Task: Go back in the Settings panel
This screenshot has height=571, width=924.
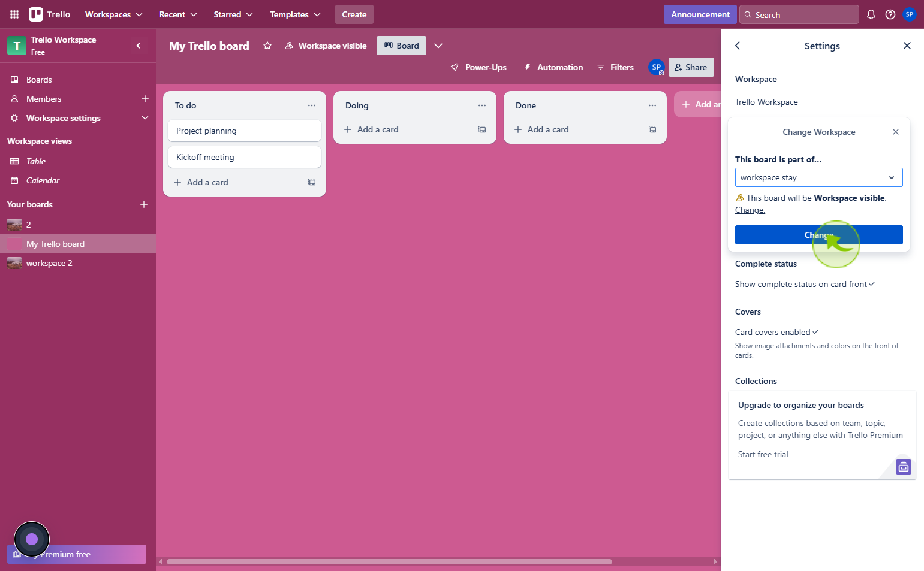Action: (x=738, y=46)
